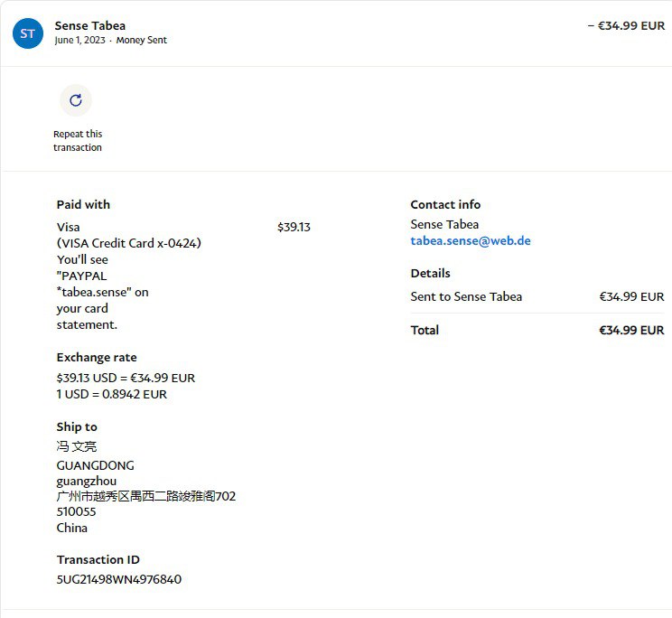
Task: Click Sense Tabea under Contact info
Action: click(x=444, y=225)
